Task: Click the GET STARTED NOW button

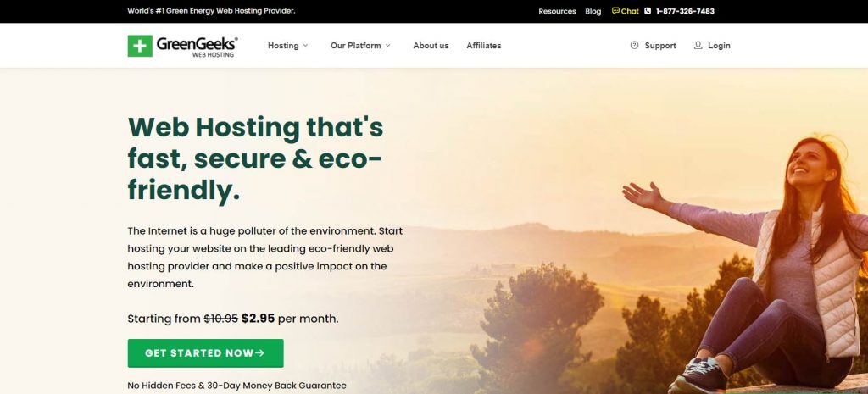Action: 205,353
